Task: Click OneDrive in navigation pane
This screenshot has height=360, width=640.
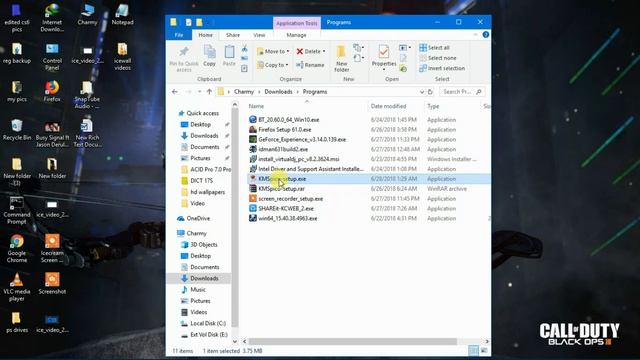Action: (194, 218)
